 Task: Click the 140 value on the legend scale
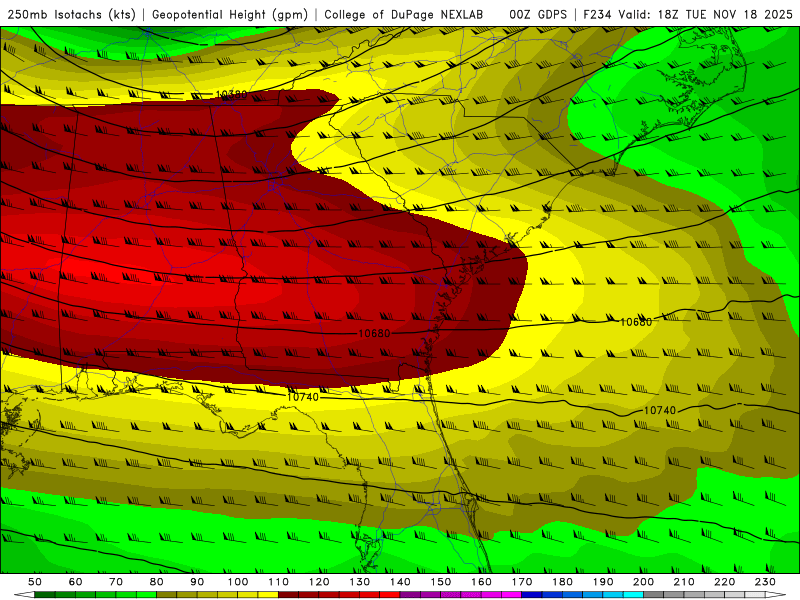point(401,582)
